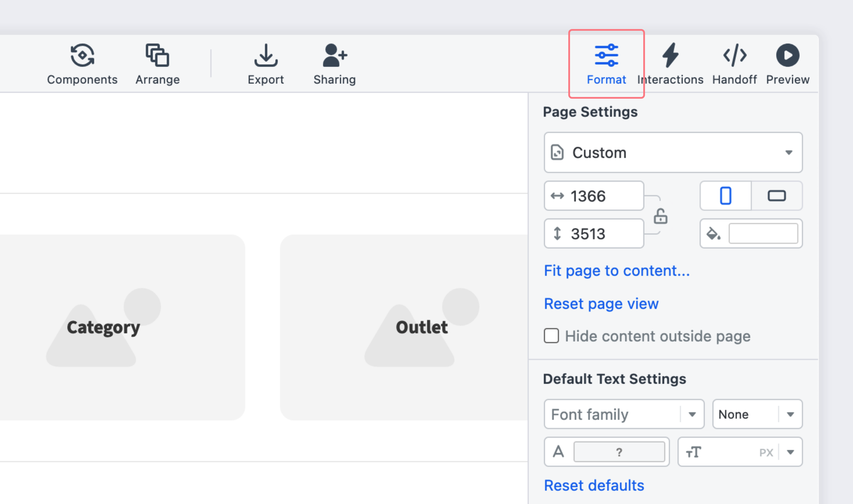Open the Components tool

pos(82,64)
